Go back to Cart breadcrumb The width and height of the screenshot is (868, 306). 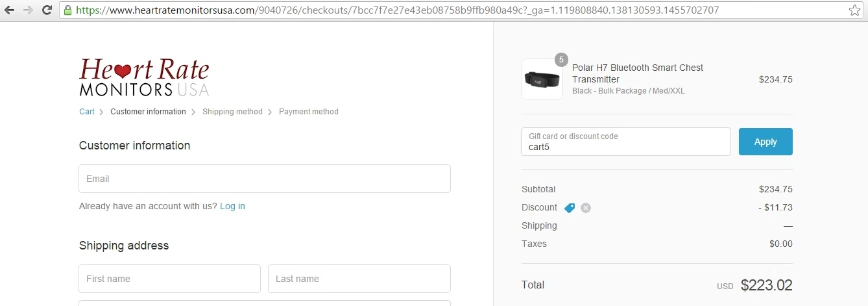click(87, 112)
